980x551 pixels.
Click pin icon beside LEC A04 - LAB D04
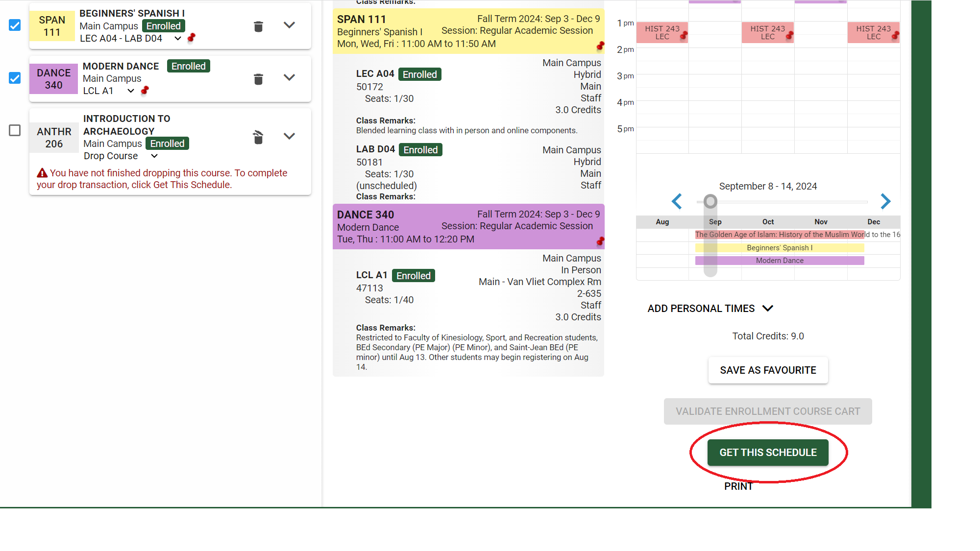[192, 38]
